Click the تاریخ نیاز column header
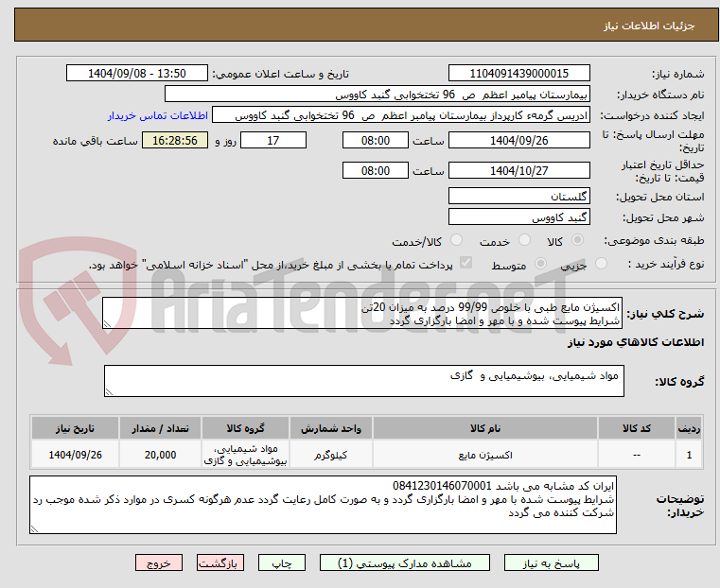The image size is (720, 588). coord(76,428)
